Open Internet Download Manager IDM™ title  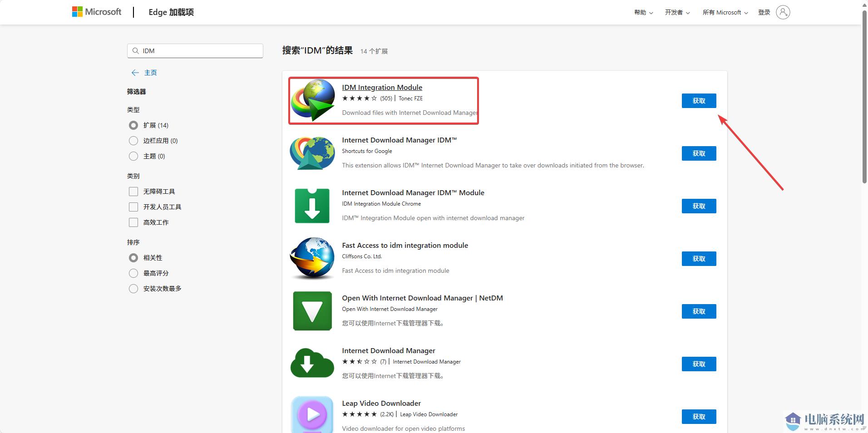tap(399, 140)
